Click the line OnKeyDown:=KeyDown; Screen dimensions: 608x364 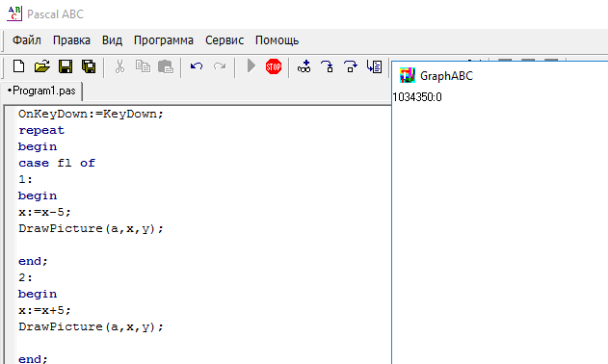(x=91, y=114)
